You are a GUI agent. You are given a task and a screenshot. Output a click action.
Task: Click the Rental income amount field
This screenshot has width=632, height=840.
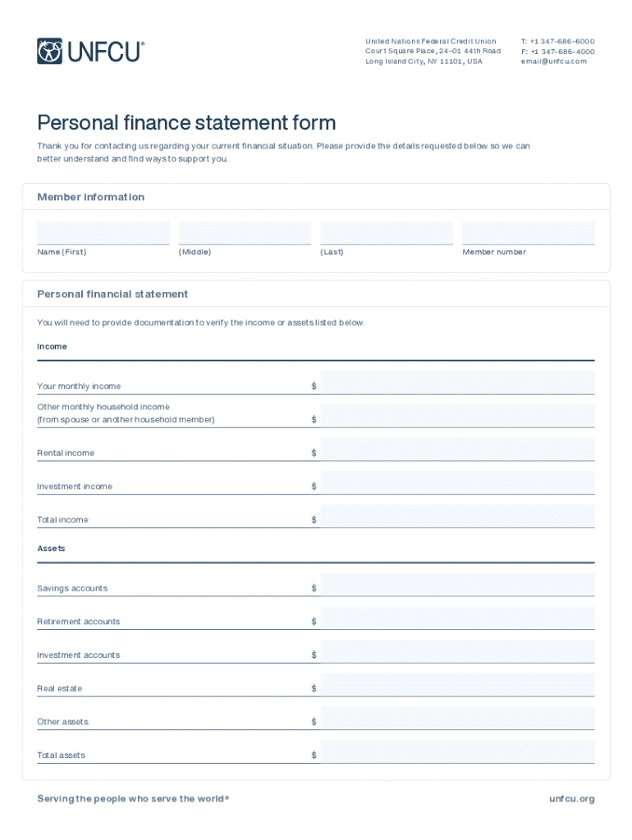(x=457, y=450)
